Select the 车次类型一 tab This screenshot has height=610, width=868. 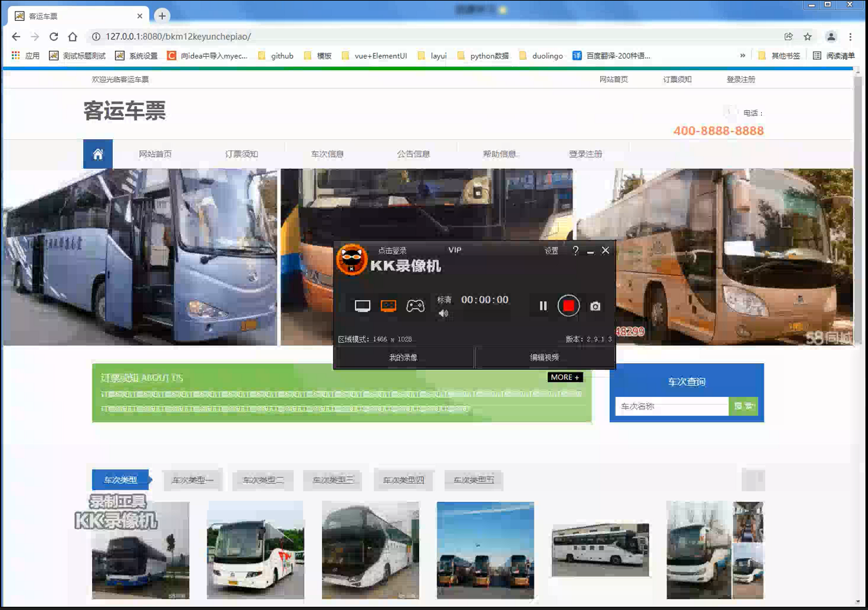193,480
